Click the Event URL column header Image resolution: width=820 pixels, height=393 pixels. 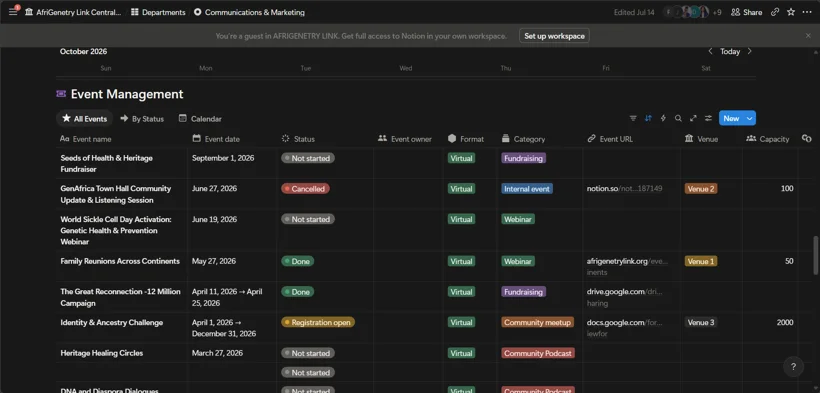point(632,139)
